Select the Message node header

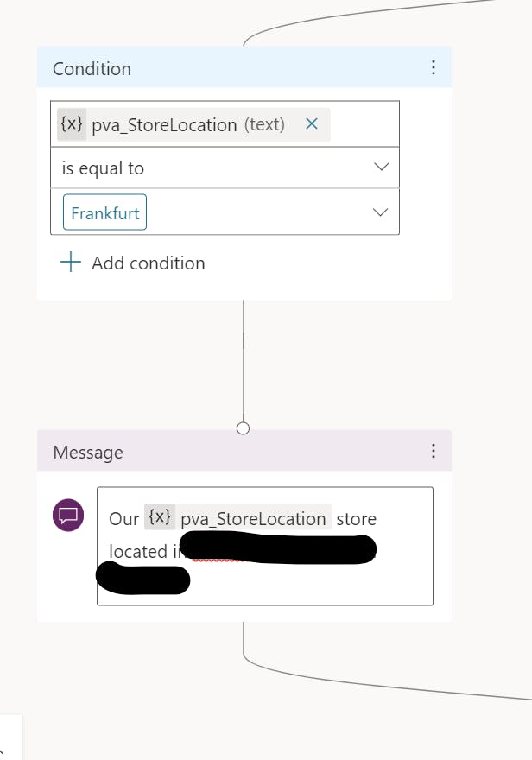point(244,451)
